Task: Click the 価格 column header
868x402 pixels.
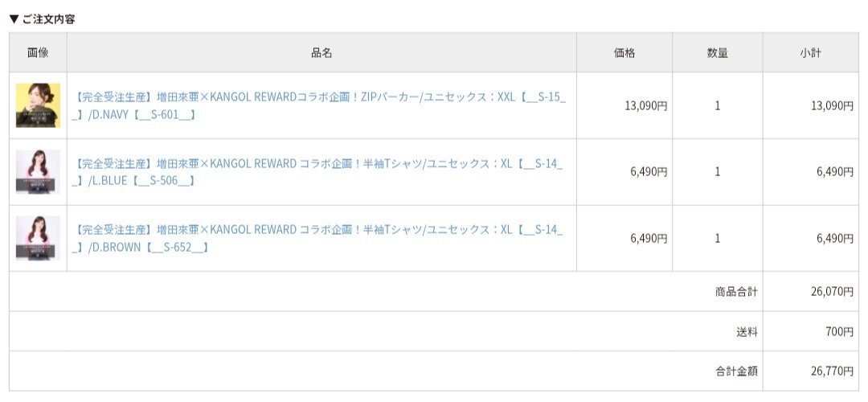Action: point(624,52)
